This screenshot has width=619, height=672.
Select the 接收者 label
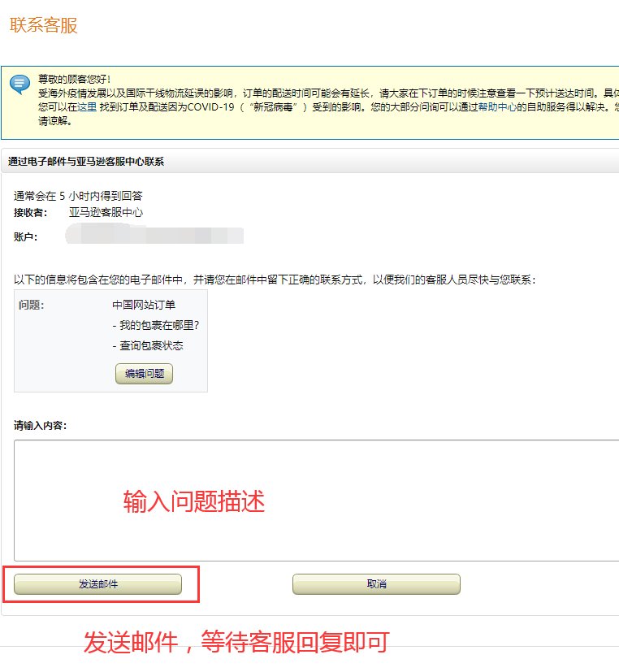(30, 213)
